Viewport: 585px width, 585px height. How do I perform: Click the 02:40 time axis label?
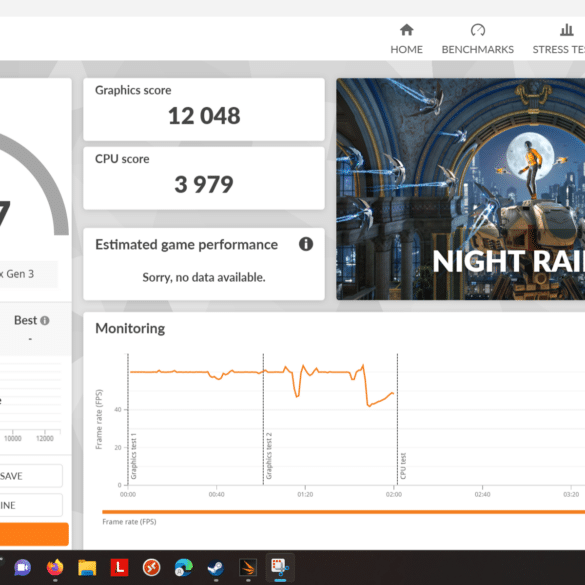tap(482, 494)
